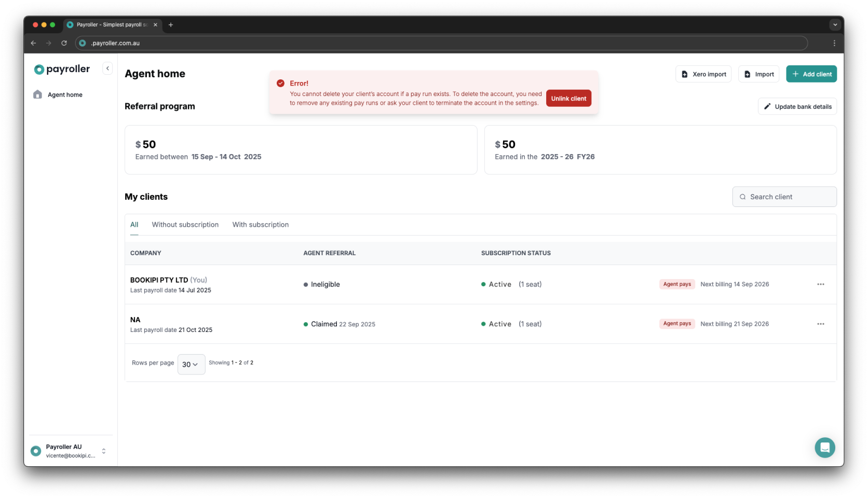Open the Rows per page dropdown
The width and height of the screenshot is (868, 498).
191,364
